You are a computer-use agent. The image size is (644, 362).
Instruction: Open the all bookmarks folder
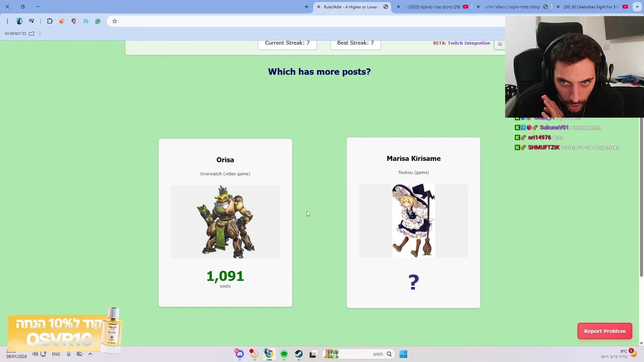point(20,34)
